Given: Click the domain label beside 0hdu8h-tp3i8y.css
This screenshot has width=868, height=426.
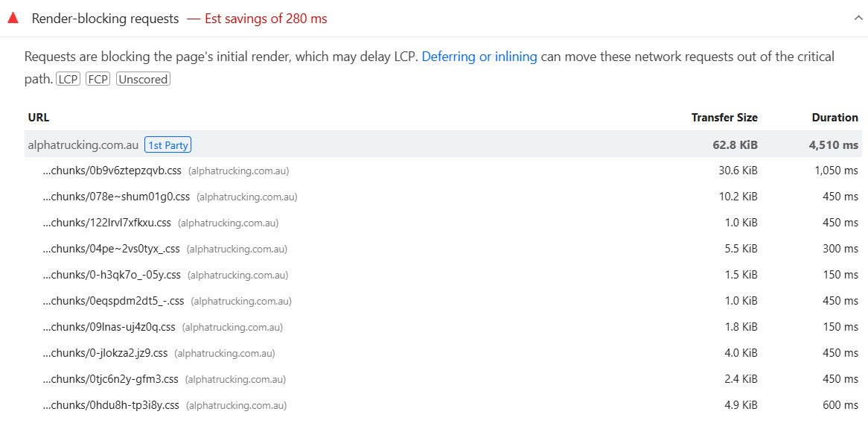Looking at the screenshot, I should click(x=237, y=405).
